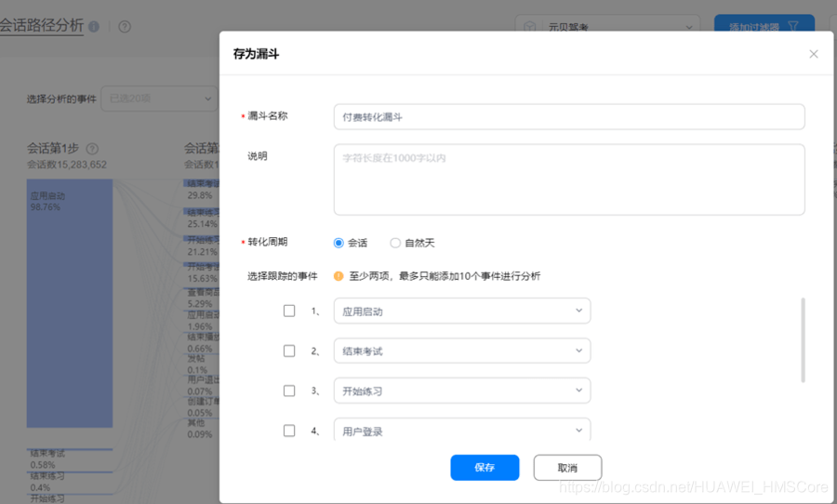The image size is (837, 504).
Task: Click the 会话数15,283,652 text
Action: click(67, 165)
